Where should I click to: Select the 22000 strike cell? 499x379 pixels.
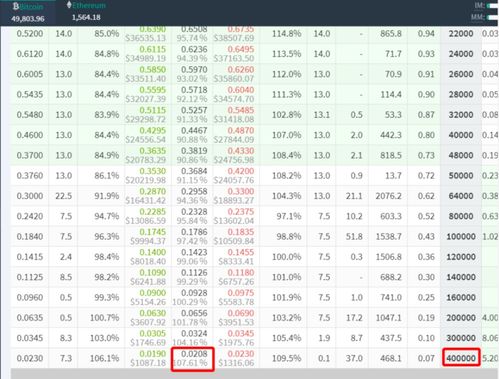[x=461, y=34]
